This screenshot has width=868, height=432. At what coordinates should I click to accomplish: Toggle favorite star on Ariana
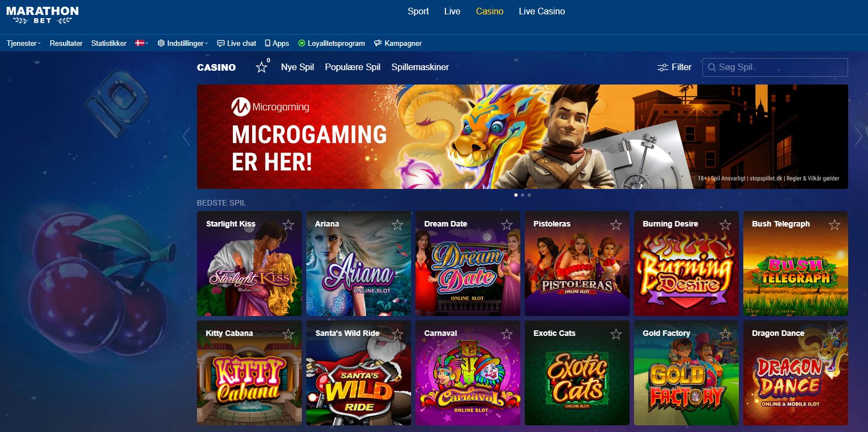[397, 225]
